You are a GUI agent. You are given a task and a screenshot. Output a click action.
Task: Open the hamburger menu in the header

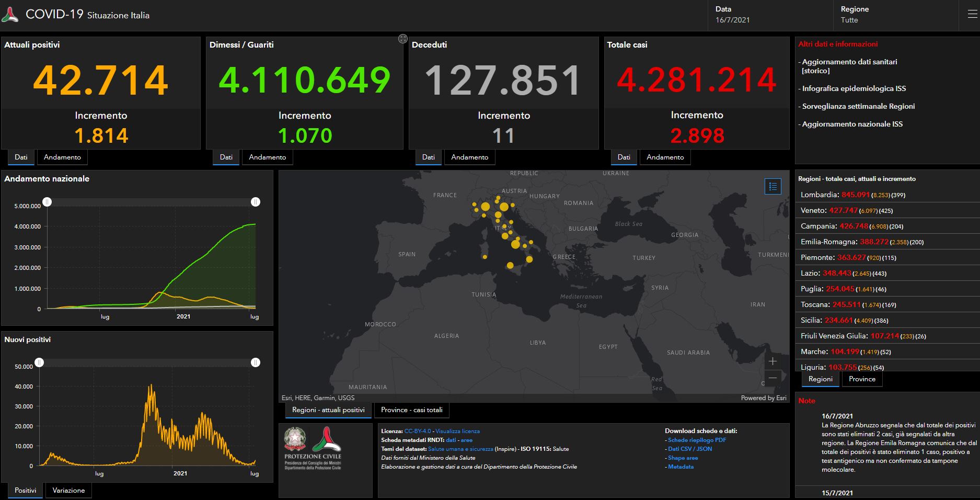(x=972, y=15)
